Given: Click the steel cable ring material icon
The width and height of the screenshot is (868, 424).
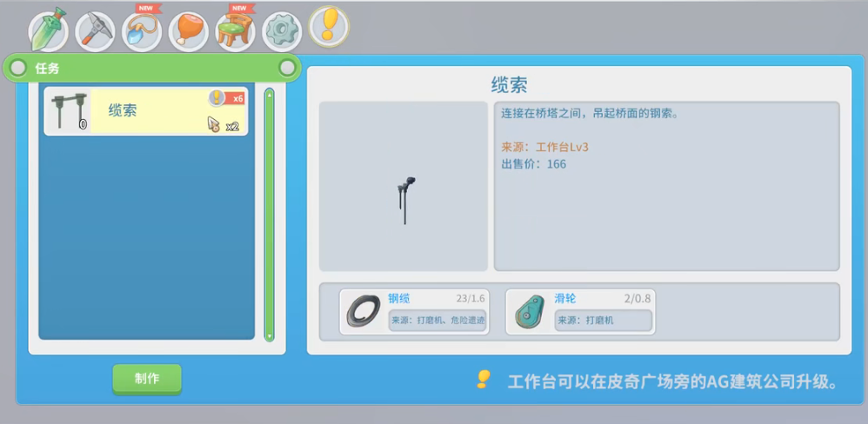Looking at the screenshot, I should [x=363, y=311].
